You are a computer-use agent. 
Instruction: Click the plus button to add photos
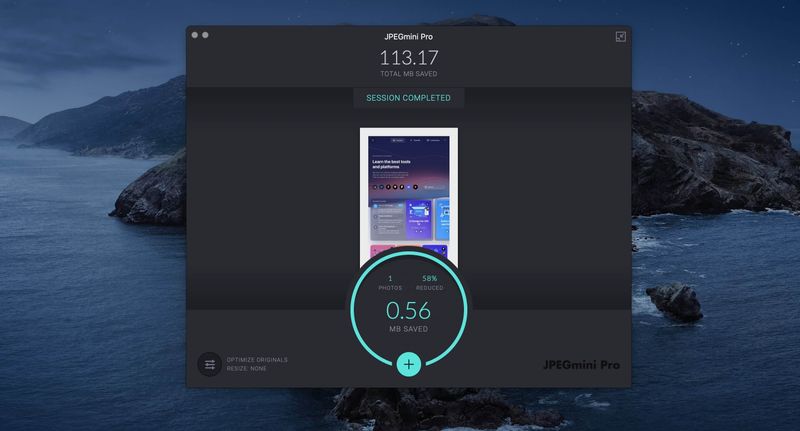click(x=409, y=364)
